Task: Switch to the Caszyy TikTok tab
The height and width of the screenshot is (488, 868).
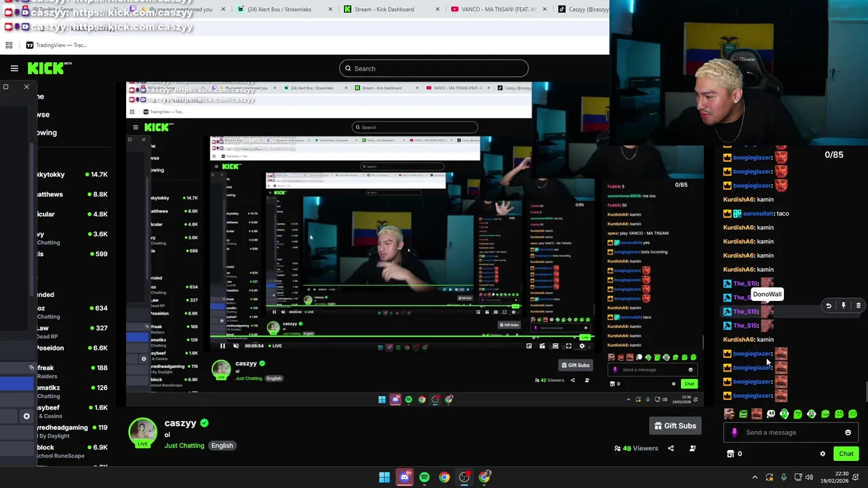Action: tap(583, 9)
